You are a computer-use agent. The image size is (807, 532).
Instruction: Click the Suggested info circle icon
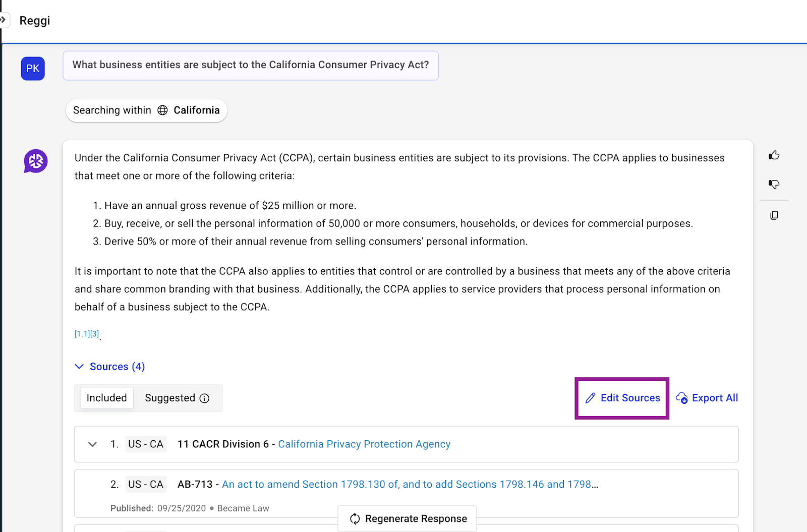(204, 398)
